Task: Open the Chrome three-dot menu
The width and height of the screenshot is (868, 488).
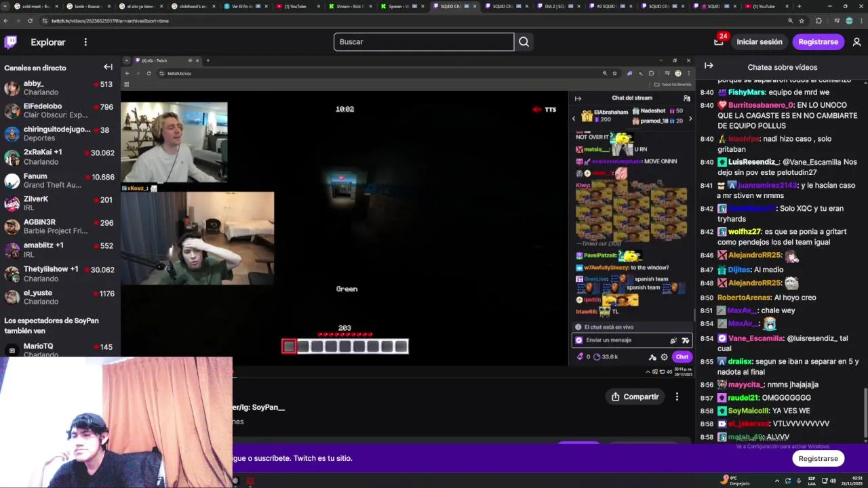Action: tap(861, 21)
